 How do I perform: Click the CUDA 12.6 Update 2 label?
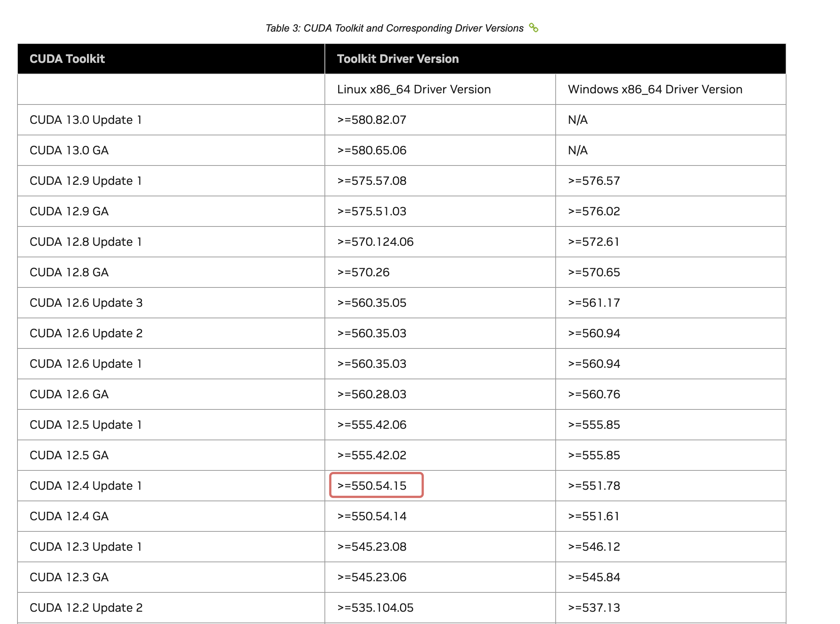coord(86,333)
